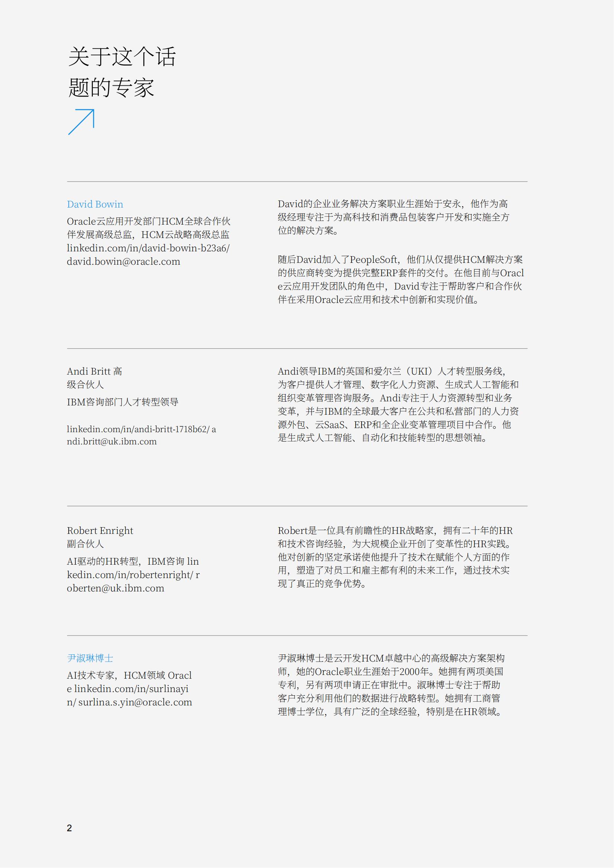Click line oberten@uk.ibm.com
The height and width of the screenshot is (868, 614).
click(x=115, y=588)
